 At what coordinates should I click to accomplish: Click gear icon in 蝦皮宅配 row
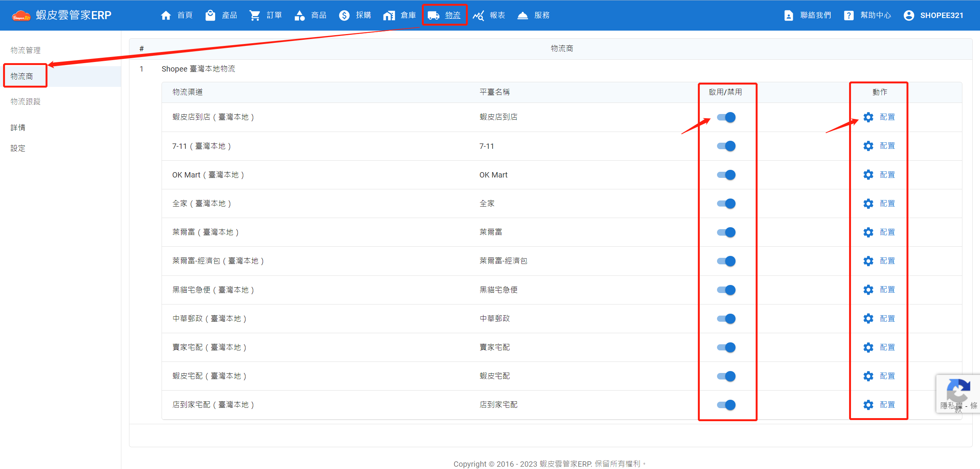pyautogui.click(x=868, y=376)
